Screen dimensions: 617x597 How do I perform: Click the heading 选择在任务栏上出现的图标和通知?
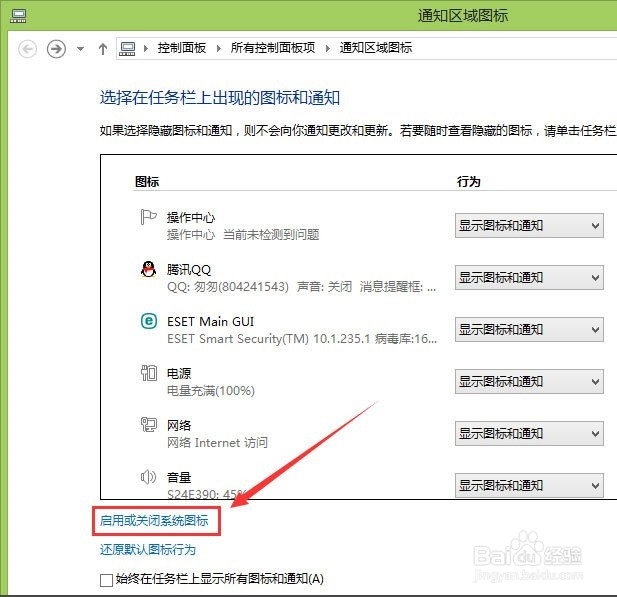point(220,98)
